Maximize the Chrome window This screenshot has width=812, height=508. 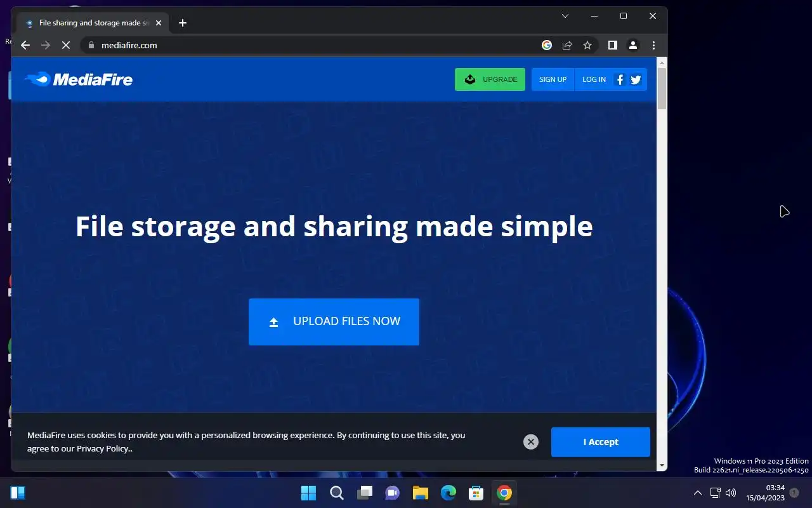pyautogui.click(x=624, y=16)
